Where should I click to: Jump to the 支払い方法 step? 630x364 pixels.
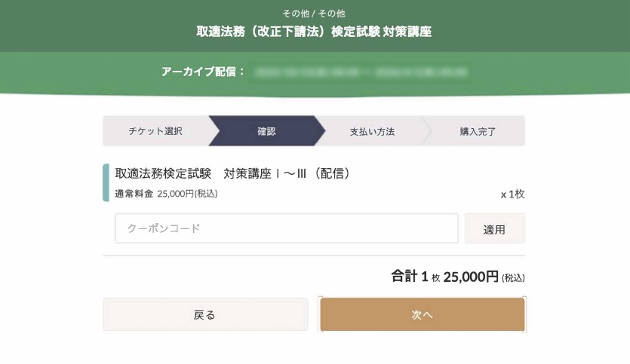point(372,131)
